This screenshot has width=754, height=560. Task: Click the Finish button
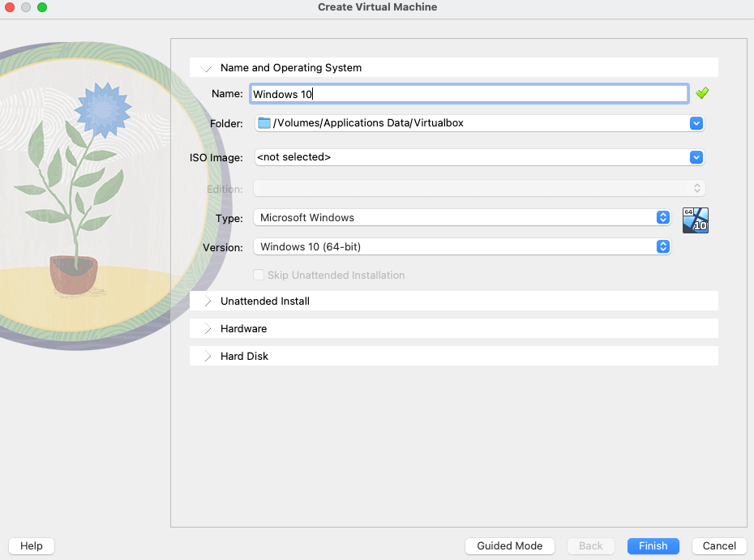pyautogui.click(x=653, y=545)
